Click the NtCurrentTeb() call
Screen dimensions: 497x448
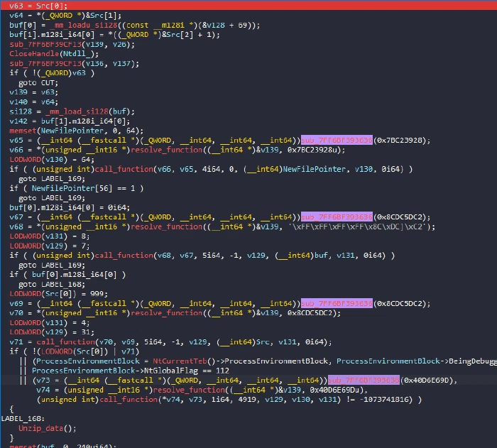(185, 361)
